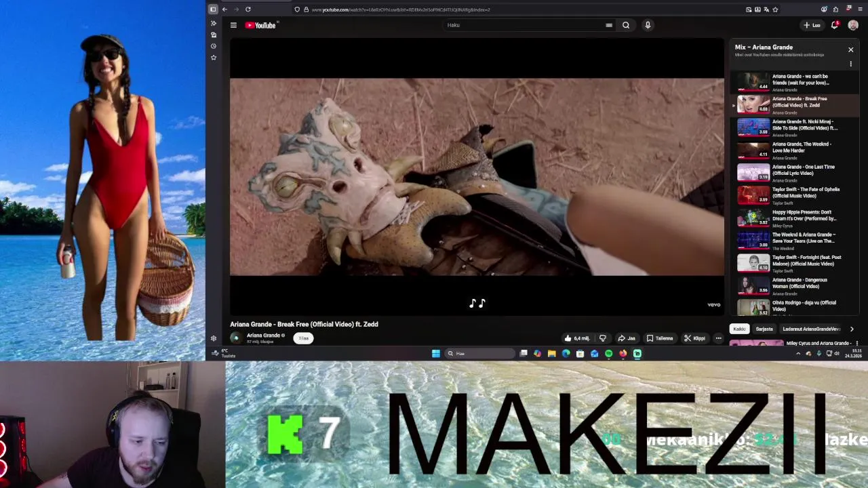Open browser extensions puzzle icon
The image size is (868, 488).
[x=835, y=9]
